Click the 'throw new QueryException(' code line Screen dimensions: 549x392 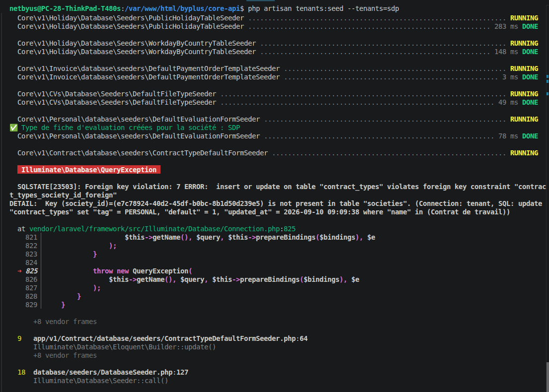143,271
